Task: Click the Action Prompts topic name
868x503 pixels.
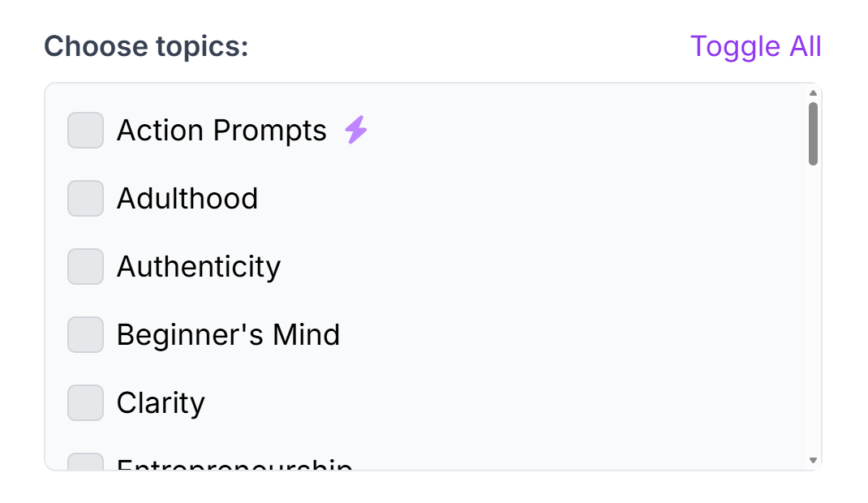Action: coord(221,130)
